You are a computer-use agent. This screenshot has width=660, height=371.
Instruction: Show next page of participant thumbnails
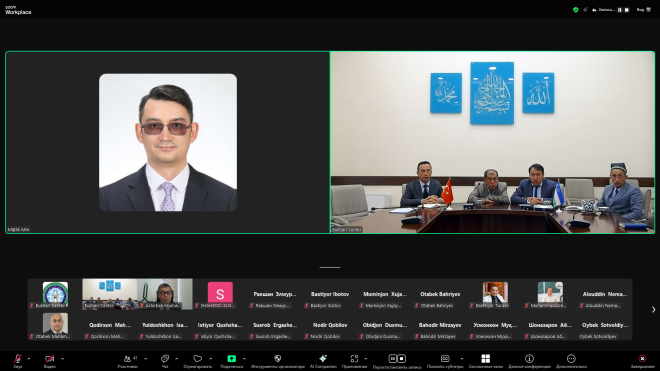[653, 310]
